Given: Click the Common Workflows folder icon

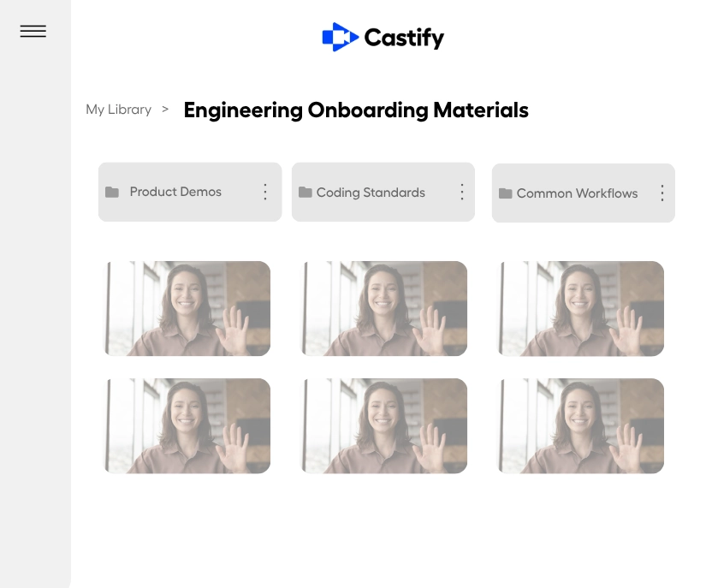Looking at the screenshot, I should (x=505, y=193).
